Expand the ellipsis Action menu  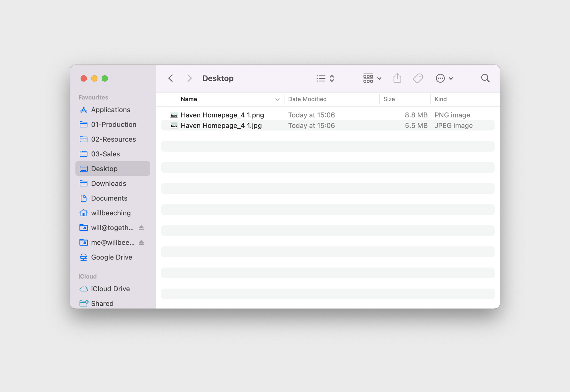tap(444, 78)
